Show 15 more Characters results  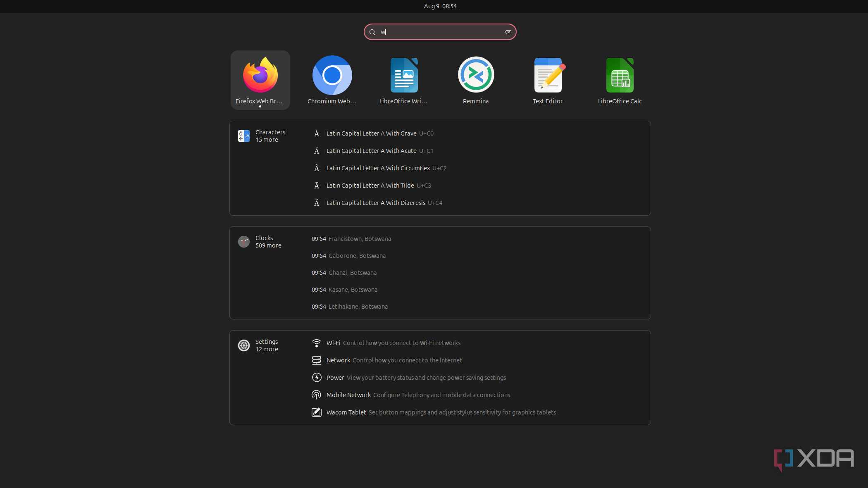[x=267, y=140]
